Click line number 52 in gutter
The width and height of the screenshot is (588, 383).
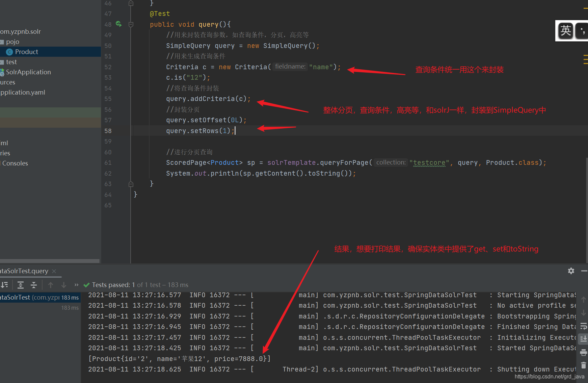[x=108, y=67]
